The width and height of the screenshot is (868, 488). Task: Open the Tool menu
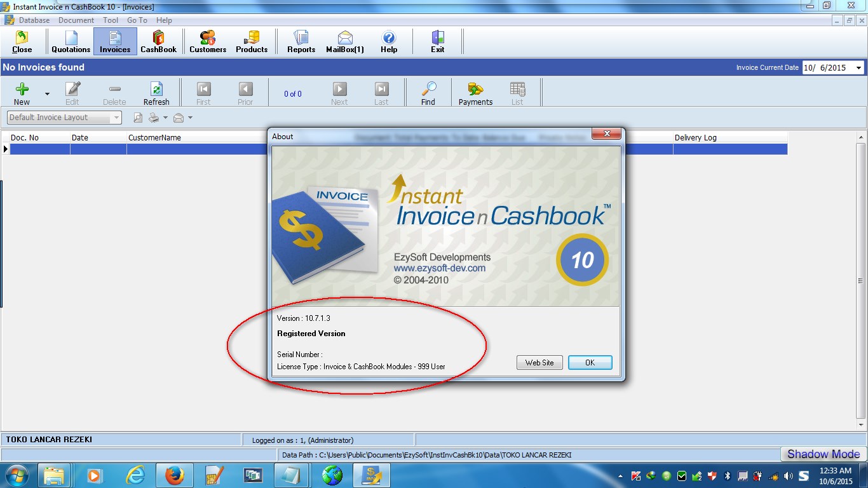(x=111, y=20)
